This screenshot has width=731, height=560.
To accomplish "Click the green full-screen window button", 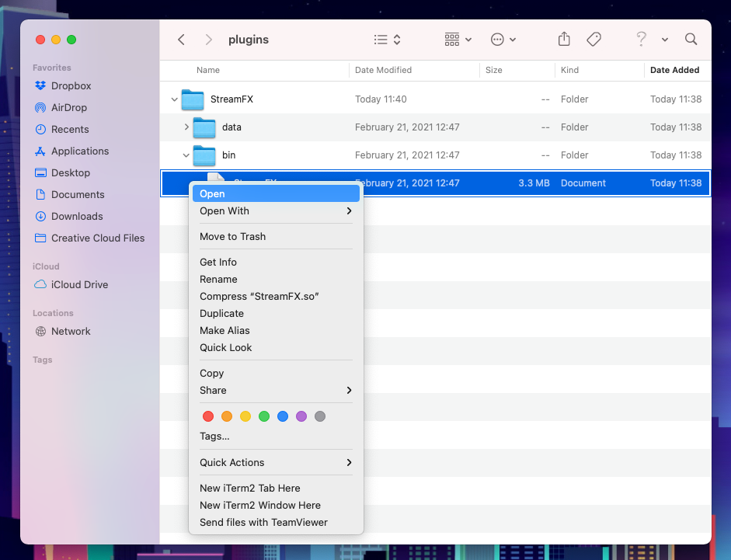I will pyautogui.click(x=71, y=40).
